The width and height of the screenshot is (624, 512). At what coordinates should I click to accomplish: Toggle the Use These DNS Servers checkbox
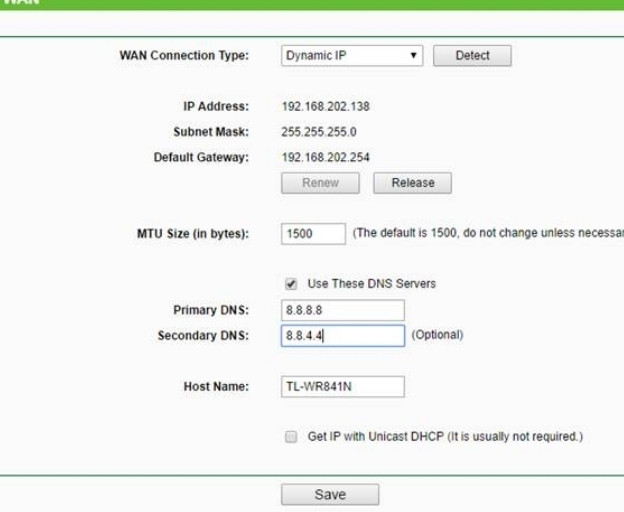tap(290, 284)
